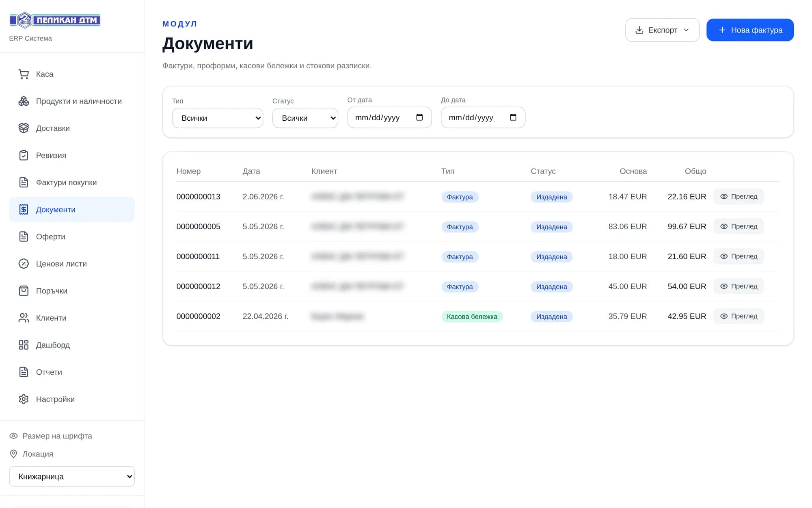Click the date 22.04.2026 г.

click(x=266, y=316)
